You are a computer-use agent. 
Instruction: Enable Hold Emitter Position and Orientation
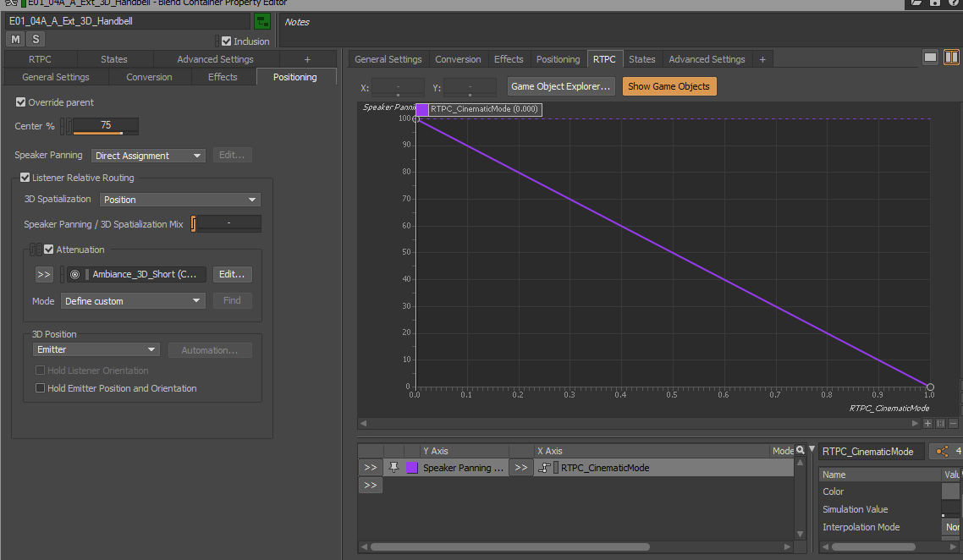point(40,388)
